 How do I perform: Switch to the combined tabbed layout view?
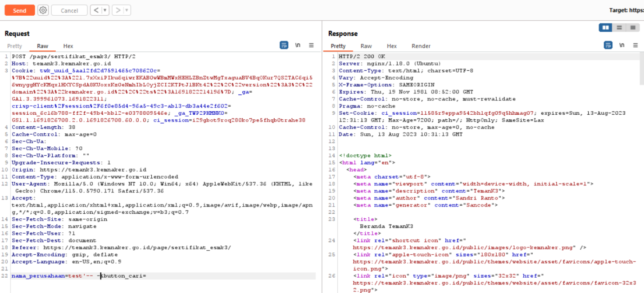[x=633, y=28]
